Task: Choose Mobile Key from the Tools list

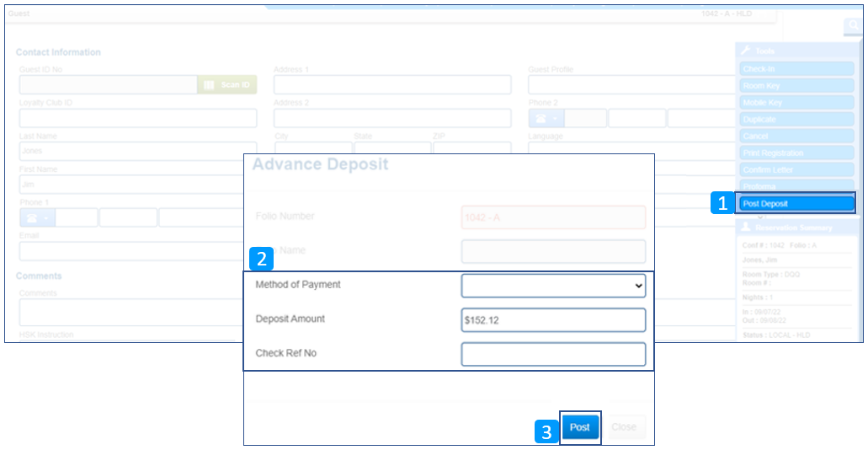Action: (x=796, y=103)
